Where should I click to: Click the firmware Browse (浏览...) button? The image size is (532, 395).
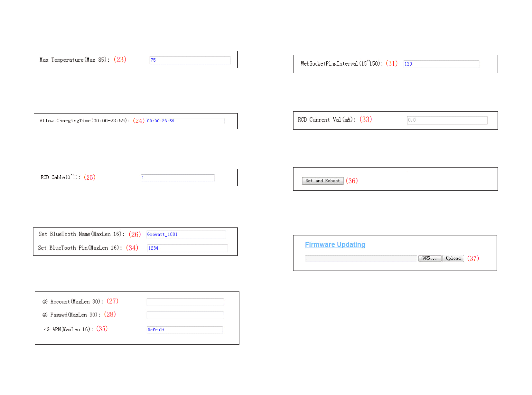(x=430, y=258)
